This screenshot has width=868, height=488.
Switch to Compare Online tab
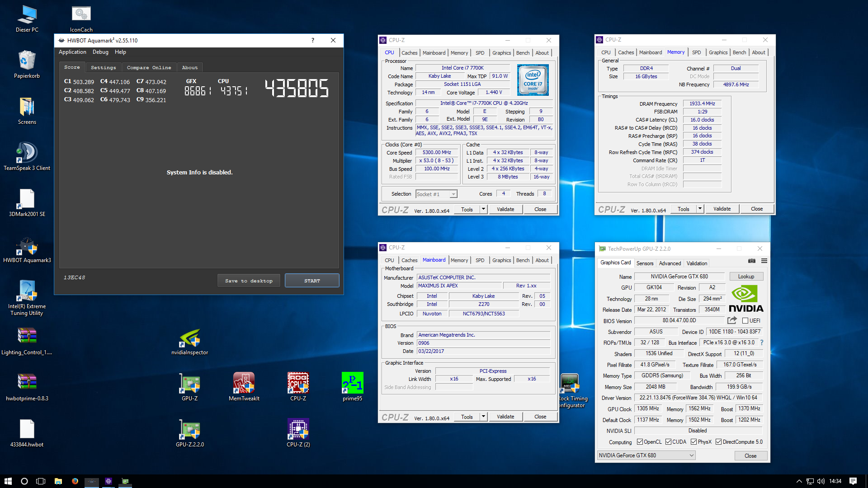click(x=149, y=67)
